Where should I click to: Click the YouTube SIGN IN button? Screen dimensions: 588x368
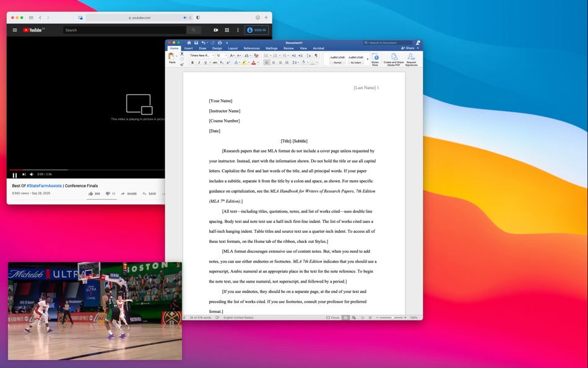coord(257,30)
